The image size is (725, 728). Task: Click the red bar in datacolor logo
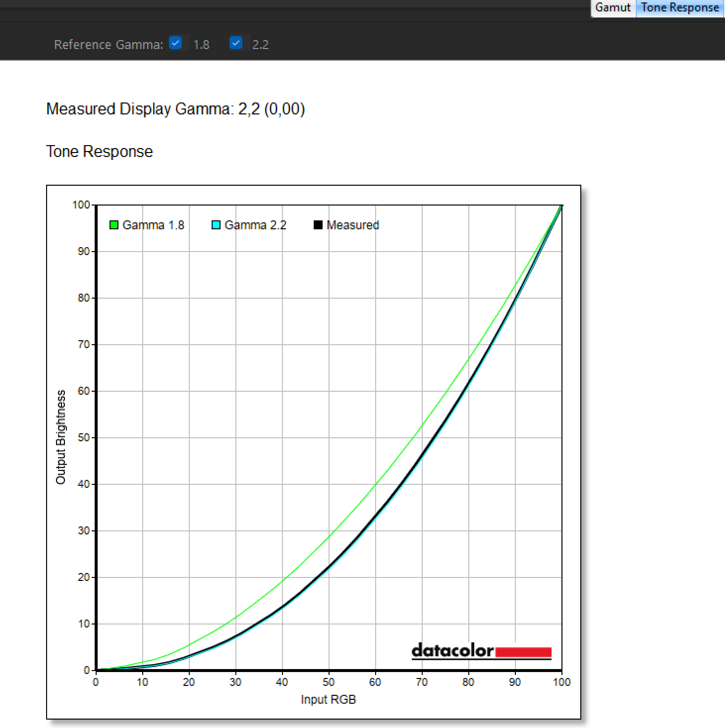coord(523,652)
